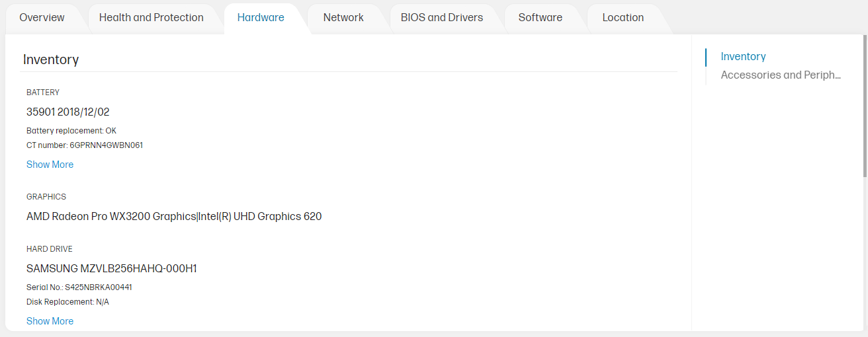Go to the Network tab

(343, 18)
